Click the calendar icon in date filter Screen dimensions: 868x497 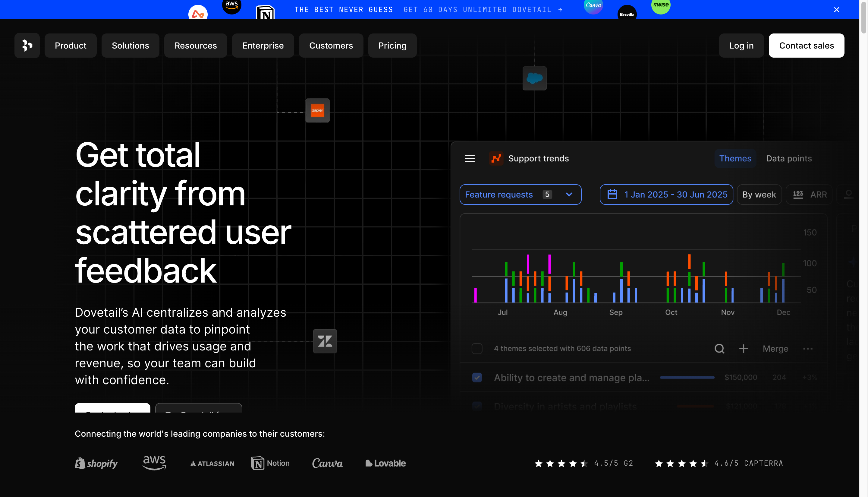612,195
